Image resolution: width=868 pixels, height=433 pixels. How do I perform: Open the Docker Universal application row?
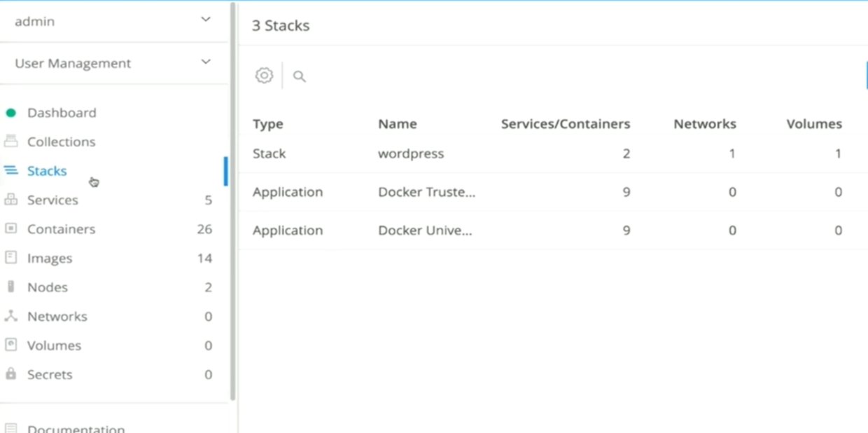[x=425, y=231]
